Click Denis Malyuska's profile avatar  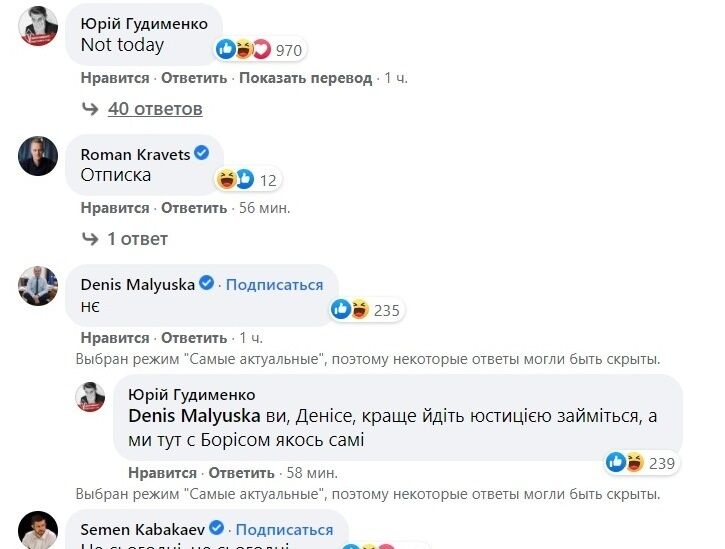(x=38, y=286)
